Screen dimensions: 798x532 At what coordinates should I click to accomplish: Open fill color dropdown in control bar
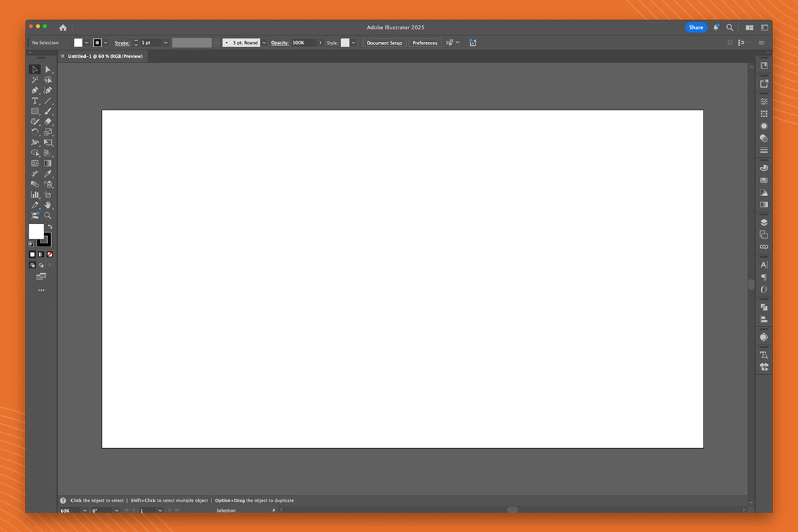point(86,43)
